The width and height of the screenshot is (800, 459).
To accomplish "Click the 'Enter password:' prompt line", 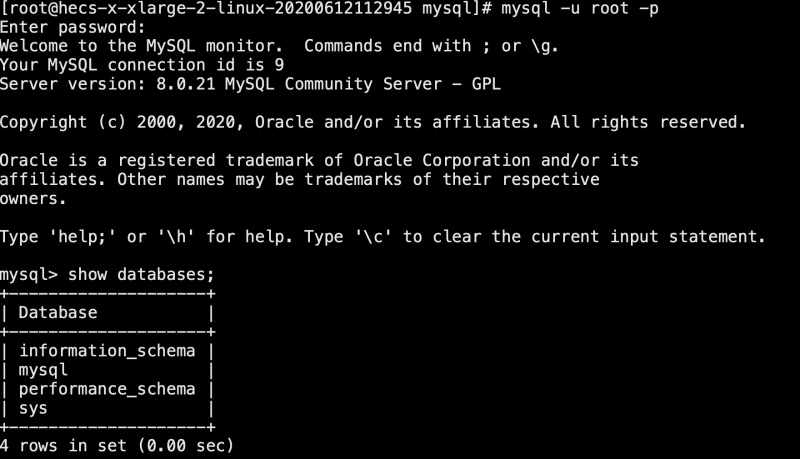I will pos(72,28).
